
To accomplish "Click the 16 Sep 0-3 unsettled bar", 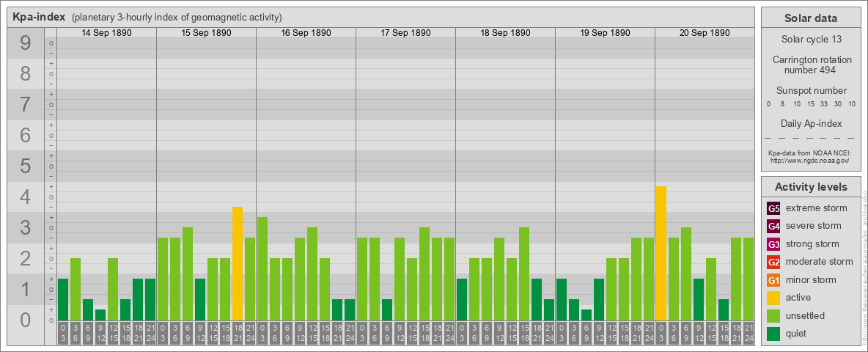I will pyautogui.click(x=262, y=269).
